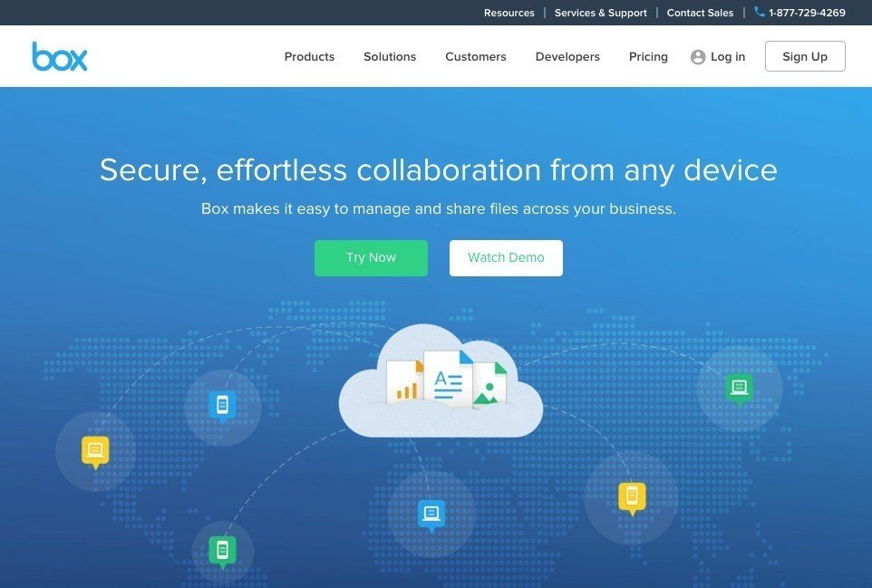The height and width of the screenshot is (588, 872).
Task: Click the green Try Now button
Action: pyautogui.click(x=371, y=258)
